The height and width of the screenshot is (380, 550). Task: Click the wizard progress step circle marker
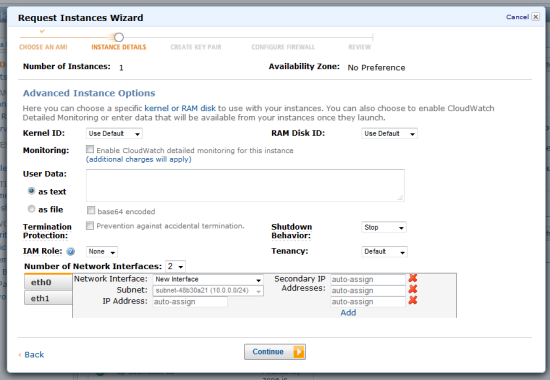(119, 37)
